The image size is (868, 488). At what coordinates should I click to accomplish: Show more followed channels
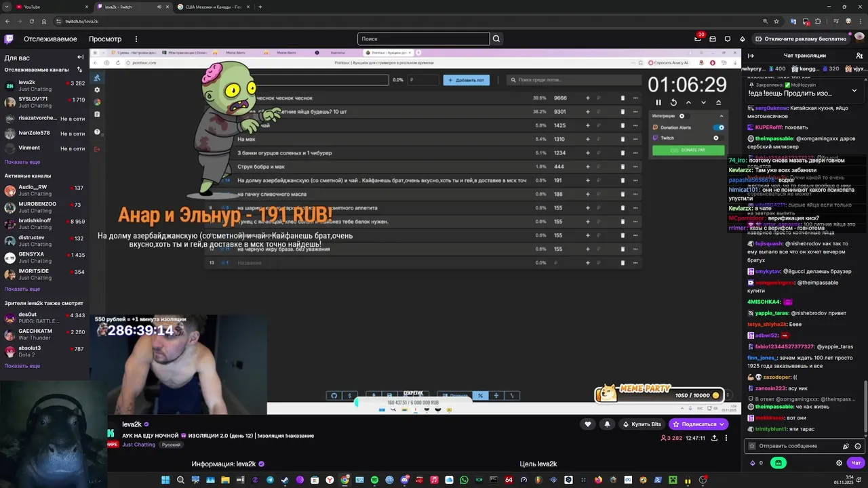point(22,162)
